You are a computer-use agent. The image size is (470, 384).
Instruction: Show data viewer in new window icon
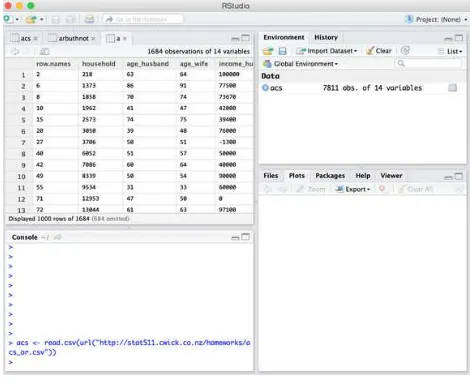[44, 51]
